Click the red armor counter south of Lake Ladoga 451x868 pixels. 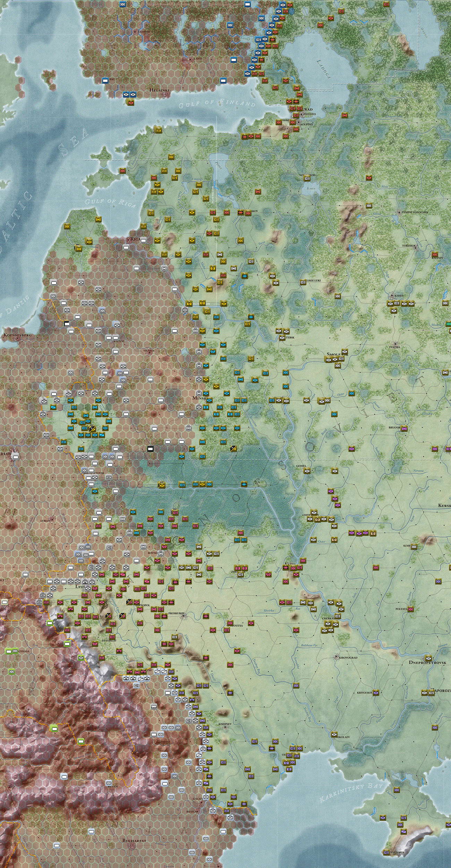[x=344, y=115]
